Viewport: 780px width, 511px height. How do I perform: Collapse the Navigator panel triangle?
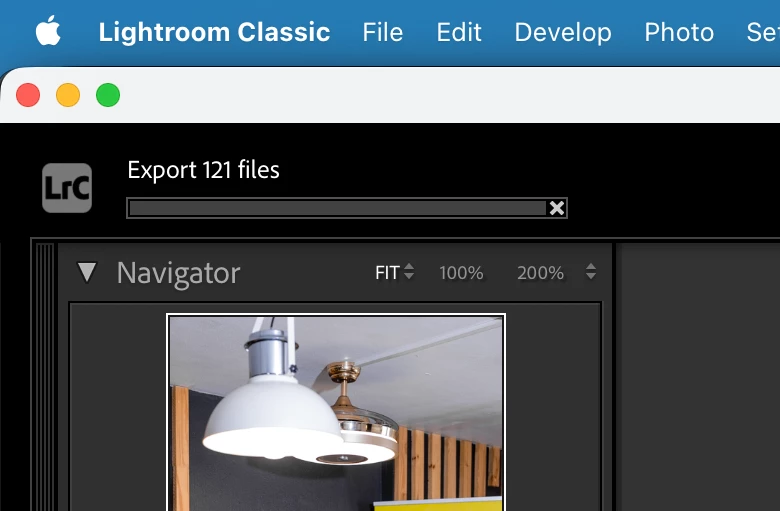pyautogui.click(x=87, y=272)
